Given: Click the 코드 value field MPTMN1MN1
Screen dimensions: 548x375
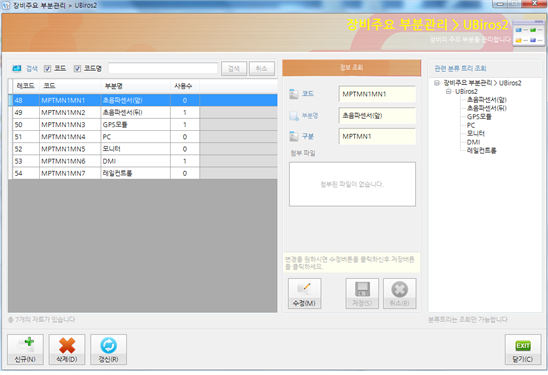Looking at the screenshot, I should pyautogui.click(x=377, y=94).
